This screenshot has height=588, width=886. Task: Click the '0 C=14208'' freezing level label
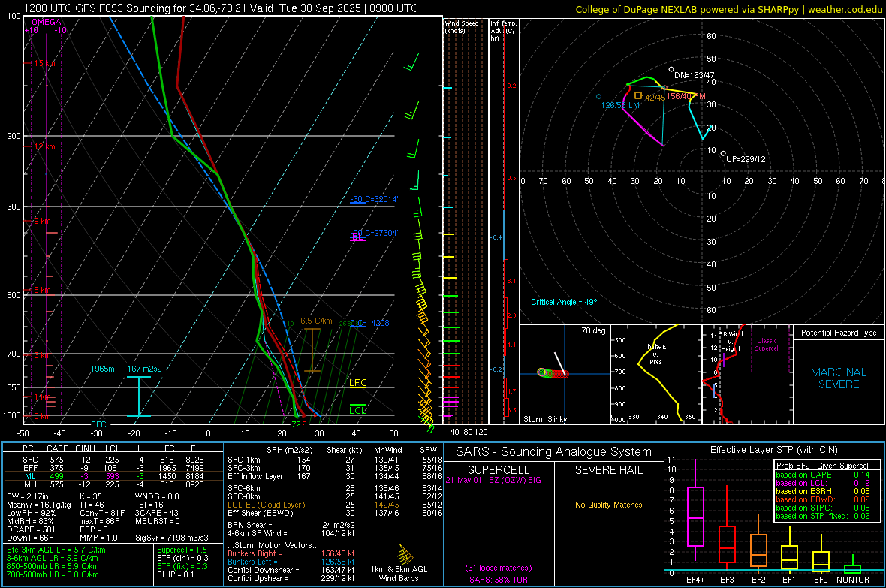(370, 323)
